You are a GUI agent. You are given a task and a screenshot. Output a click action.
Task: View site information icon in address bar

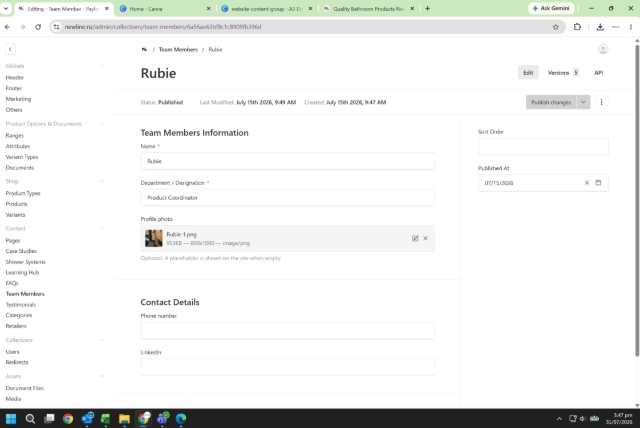point(56,27)
